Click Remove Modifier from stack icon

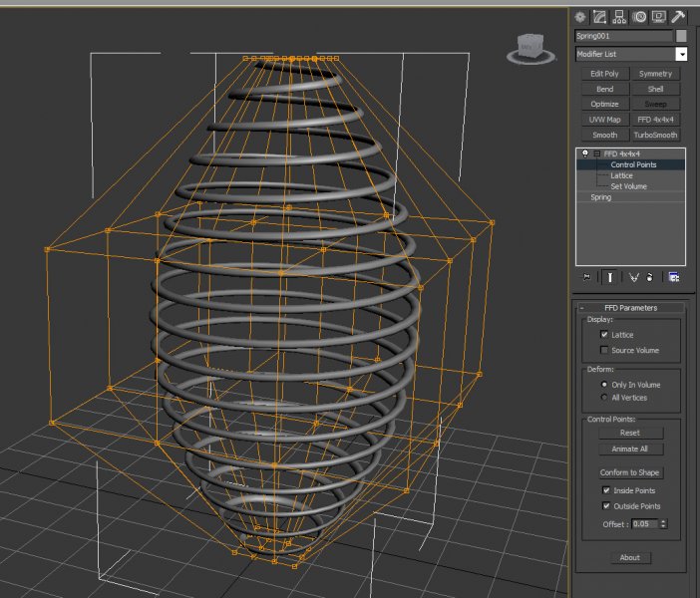tap(650, 277)
